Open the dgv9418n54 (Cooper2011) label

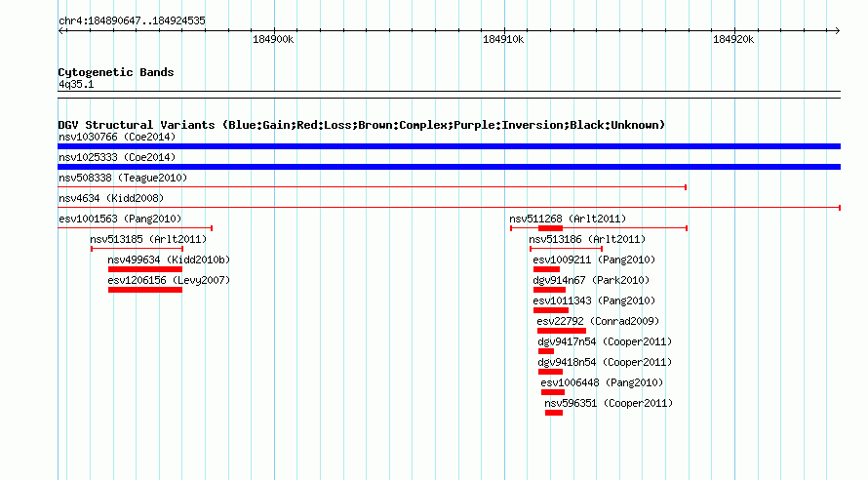click(605, 362)
